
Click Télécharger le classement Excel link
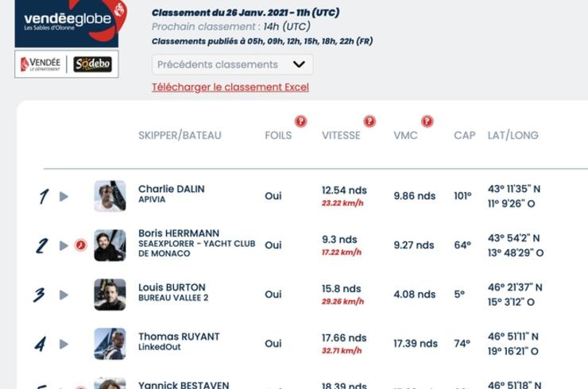point(230,87)
